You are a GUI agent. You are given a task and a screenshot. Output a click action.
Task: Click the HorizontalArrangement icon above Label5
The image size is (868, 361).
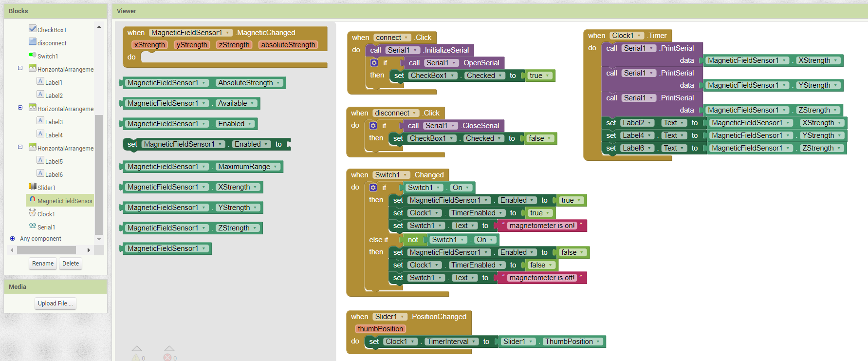pyautogui.click(x=33, y=147)
